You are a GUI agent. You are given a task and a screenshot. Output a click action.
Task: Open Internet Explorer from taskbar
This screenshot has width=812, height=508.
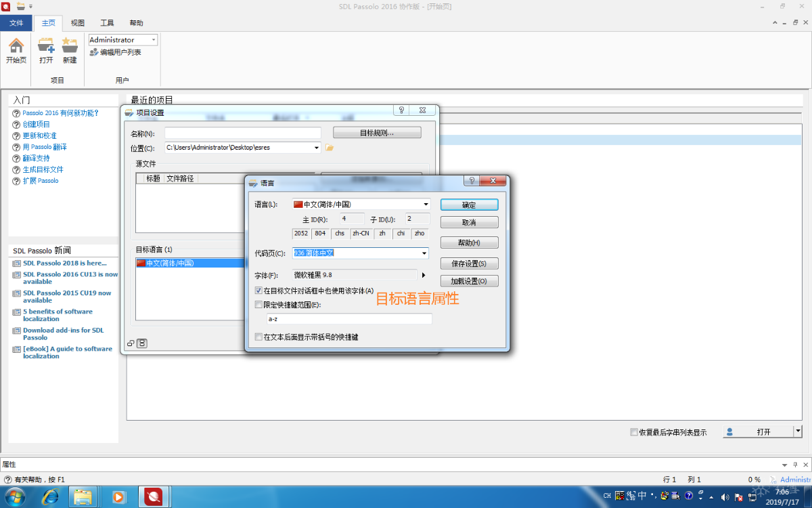click(x=50, y=496)
